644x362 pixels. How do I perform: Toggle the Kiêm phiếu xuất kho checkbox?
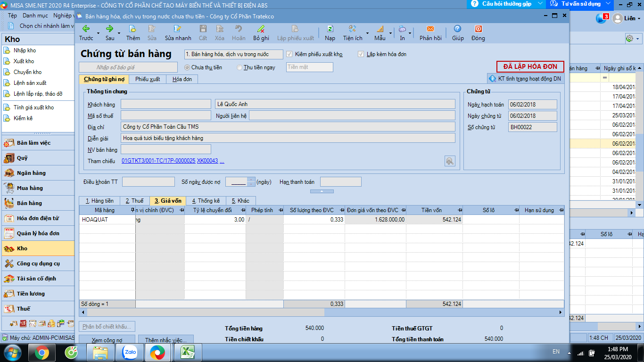point(290,54)
